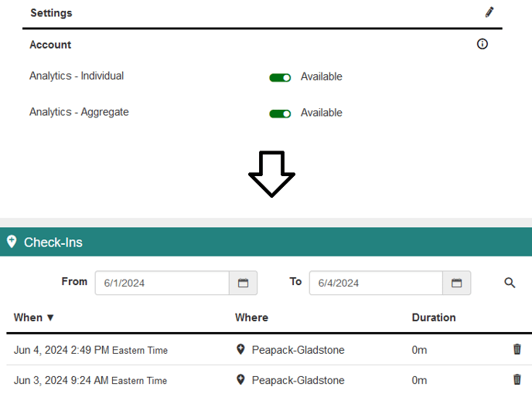Image resolution: width=532 pixels, height=397 pixels.
Task: Focus the From date field showing 6/1/2024
Action: pyautogui.click(x=162, y=283)
